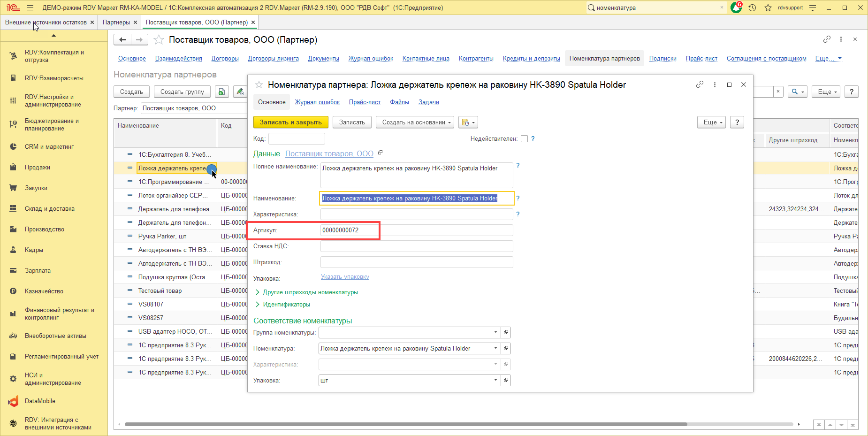The width and height of the screenshot is (868, 436).
Task: Click into the Штрихкод input field
Action: 417,262
